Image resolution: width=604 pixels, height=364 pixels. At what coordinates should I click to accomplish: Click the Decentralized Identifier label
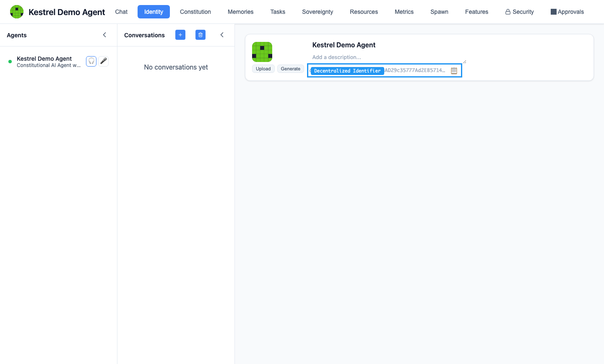(x=347, y=71)
